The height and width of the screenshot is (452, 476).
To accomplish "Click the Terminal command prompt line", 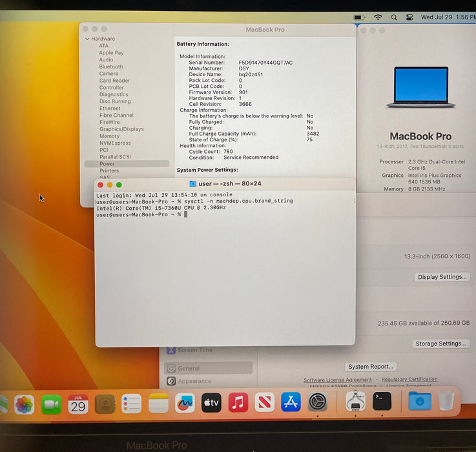I will (142, 214).
